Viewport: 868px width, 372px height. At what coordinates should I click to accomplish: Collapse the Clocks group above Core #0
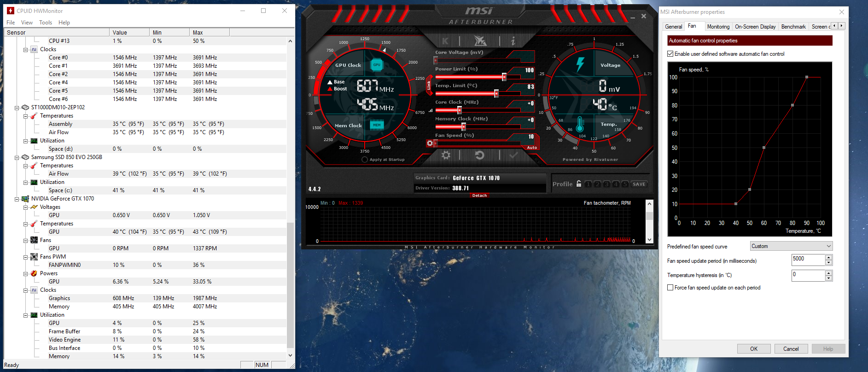point(26,50)
